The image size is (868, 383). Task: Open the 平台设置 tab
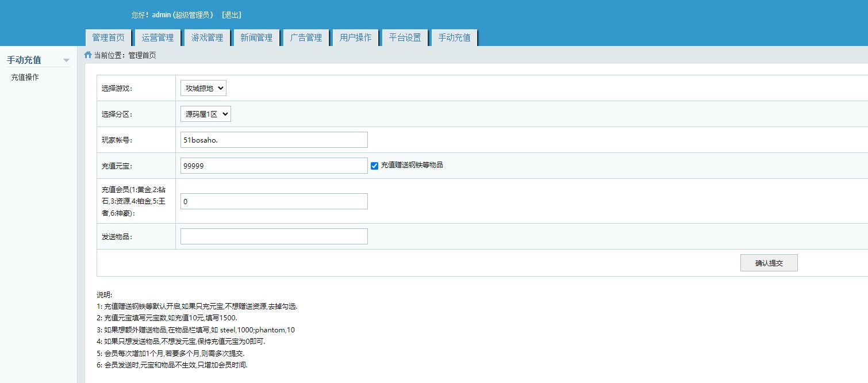click(x=405, y=38)
